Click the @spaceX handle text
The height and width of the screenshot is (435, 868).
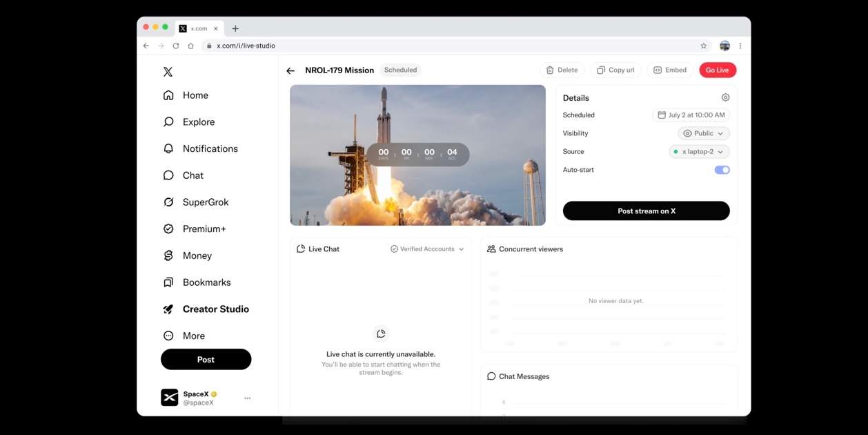(x=198, y=403)
